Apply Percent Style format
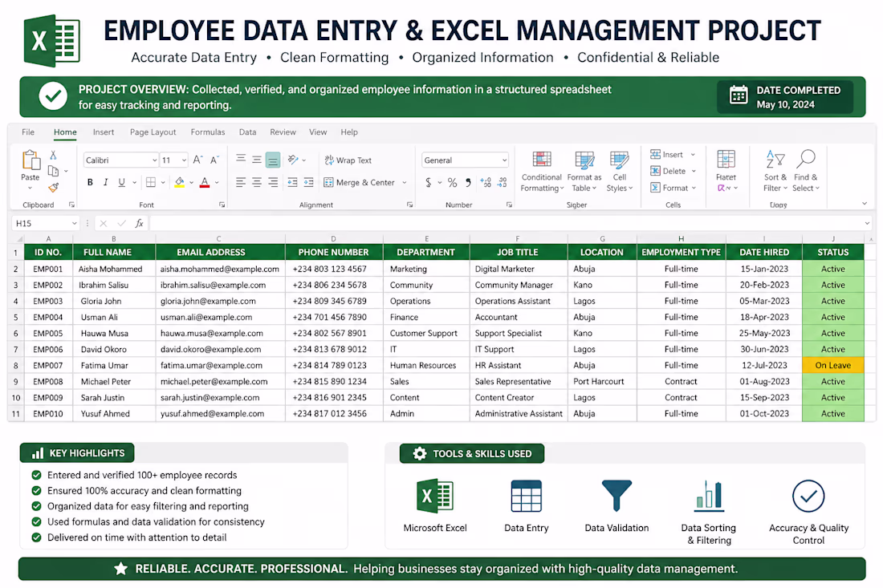 [452, 182]
